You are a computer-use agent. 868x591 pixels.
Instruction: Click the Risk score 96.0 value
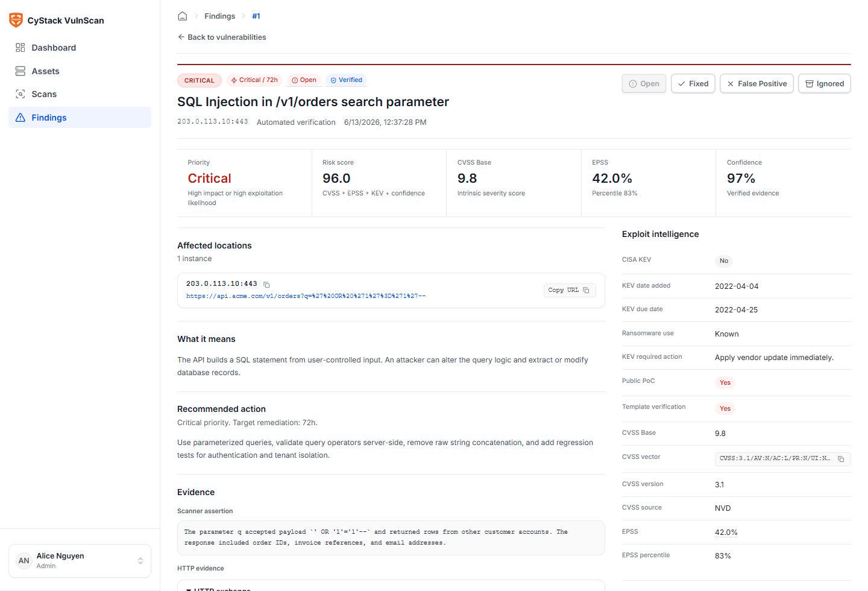click(x=336, y=179)
